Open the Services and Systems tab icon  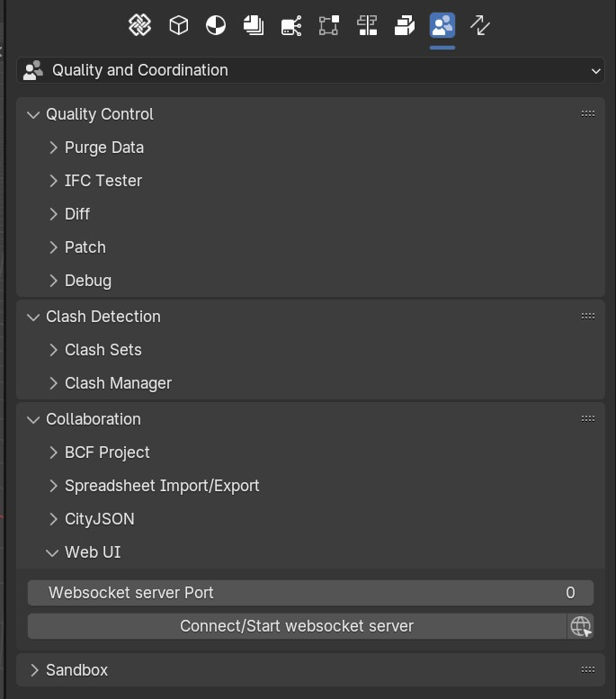291,25
